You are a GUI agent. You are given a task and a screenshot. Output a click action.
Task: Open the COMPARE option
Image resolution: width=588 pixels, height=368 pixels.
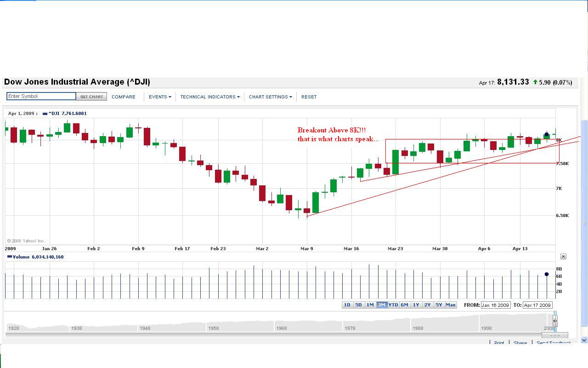[124, 97]
